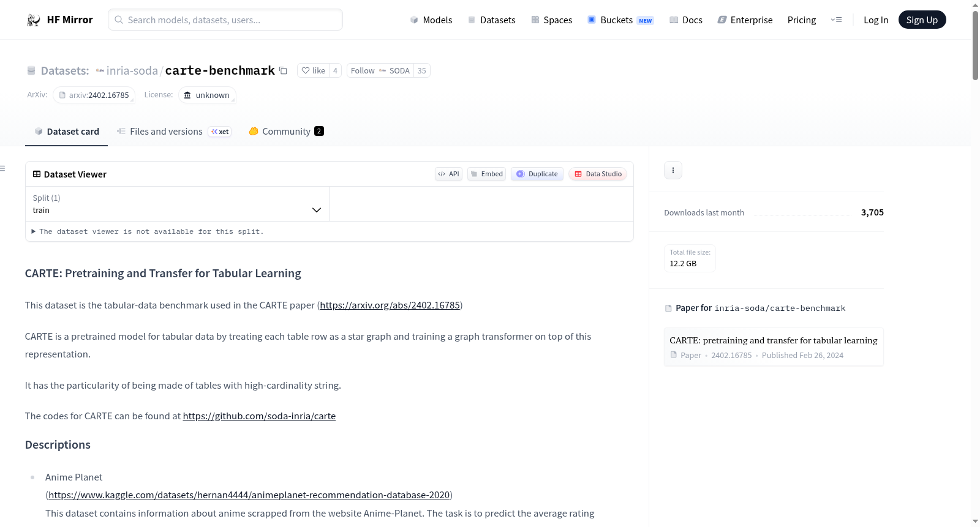This screenshot has height=527, width=980.
Task: Click the carte-benchmark dataset title
Action: coord(220,70)
